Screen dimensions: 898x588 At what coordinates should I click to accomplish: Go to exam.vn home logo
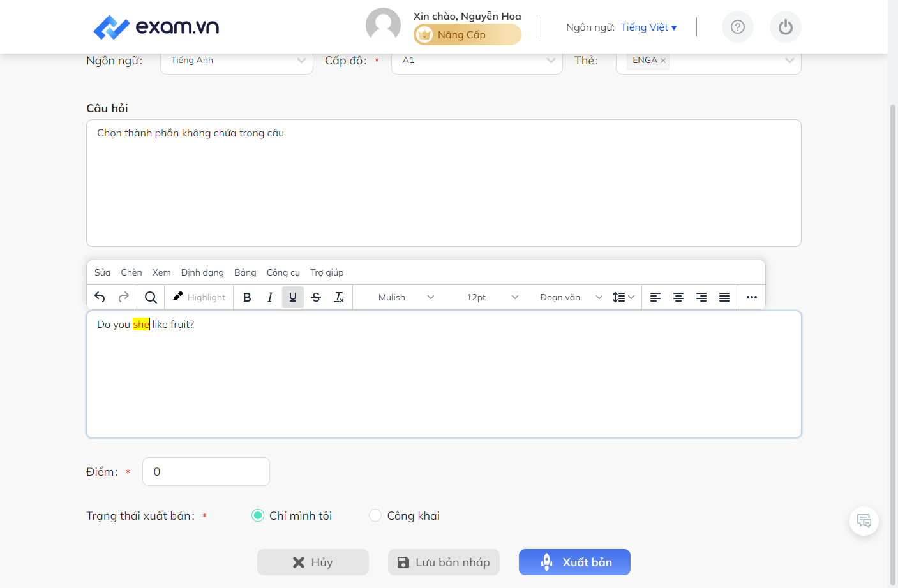(156, 27)
